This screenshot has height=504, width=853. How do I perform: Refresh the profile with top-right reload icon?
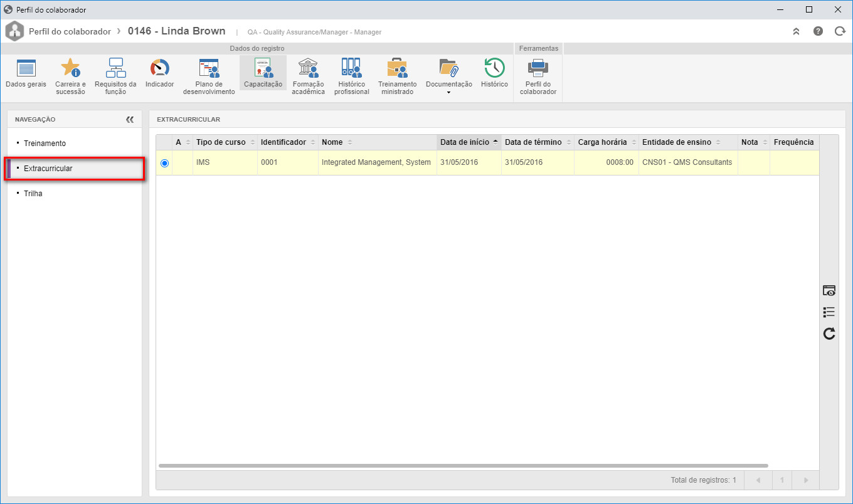point(840,31)
